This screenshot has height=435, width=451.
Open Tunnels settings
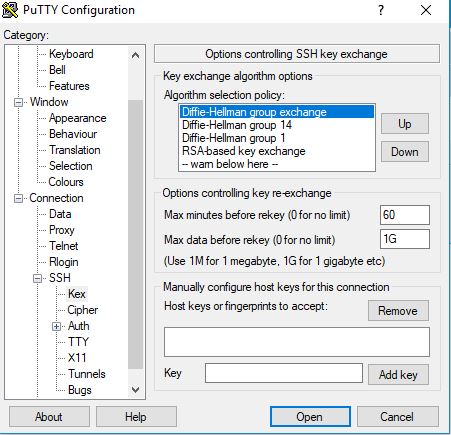click(87, 374)
